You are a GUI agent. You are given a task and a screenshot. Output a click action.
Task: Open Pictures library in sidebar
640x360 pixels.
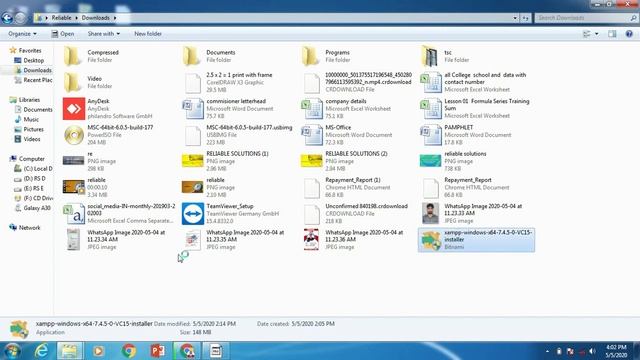point(29,129)
